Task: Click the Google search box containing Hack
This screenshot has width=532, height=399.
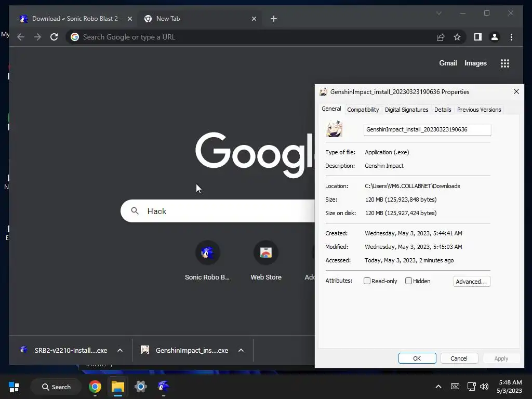Action: click(218, 211)
